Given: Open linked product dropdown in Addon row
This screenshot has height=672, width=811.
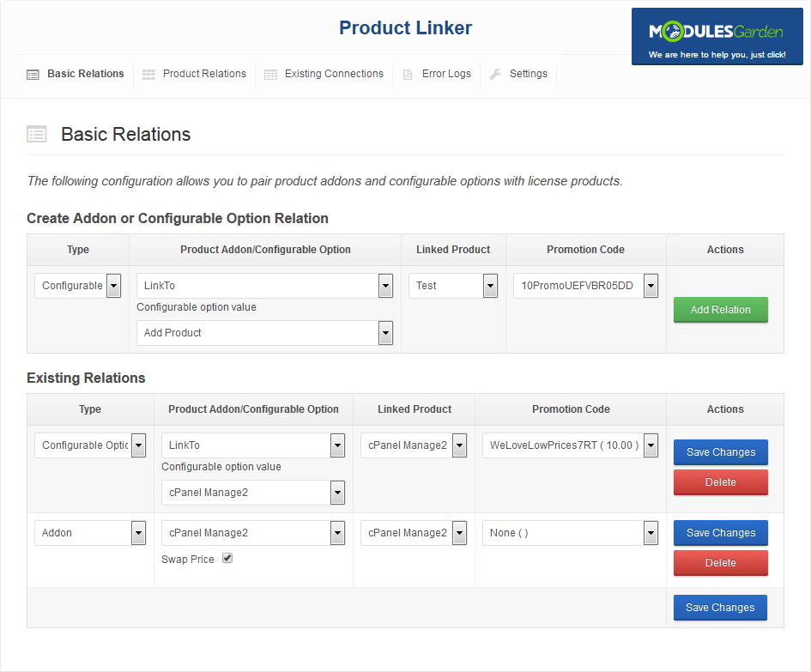Looking at the screenshot, I should [x=414, y=533].
